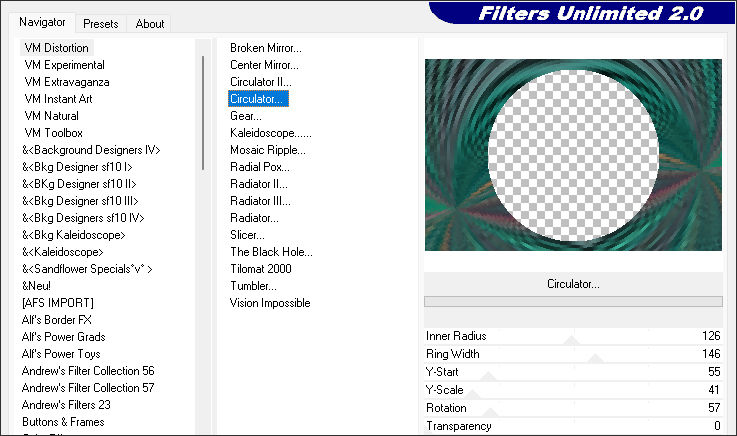Select Andrew's Filter Collection 57
This screenshot has height=436, width=737.
(x=88, y=388)
